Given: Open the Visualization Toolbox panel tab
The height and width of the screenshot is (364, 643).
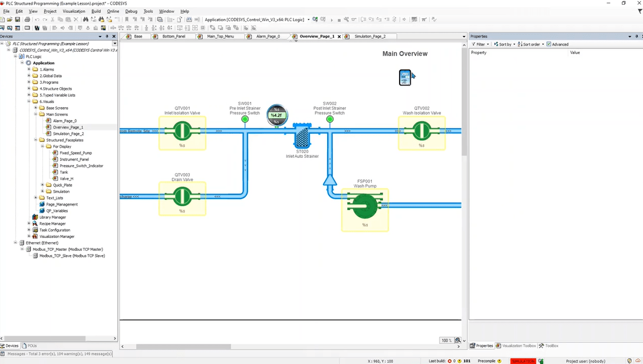Looking at the screenshot, I should (516, 346).
